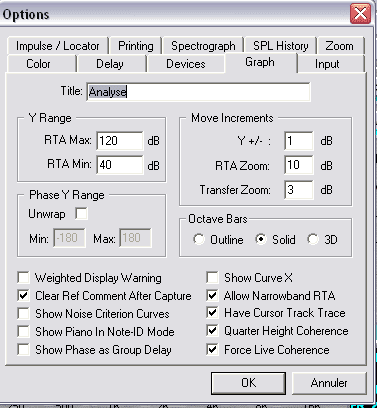This screenshot has height=408, width=377.
Task: Click the RTA Max value field
Action: [120, 141]
